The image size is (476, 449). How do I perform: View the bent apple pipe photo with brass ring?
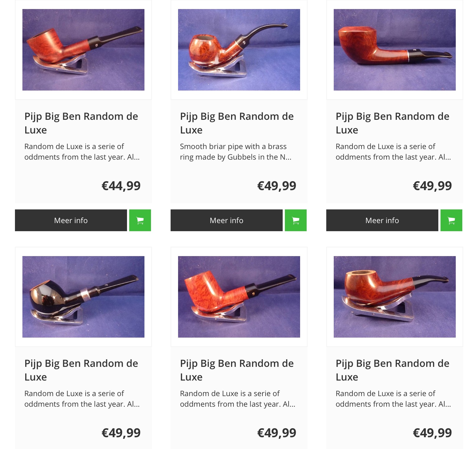click(239, 50)
